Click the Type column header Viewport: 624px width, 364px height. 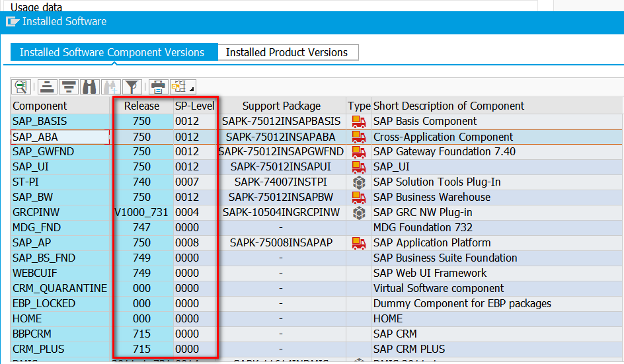359,106
